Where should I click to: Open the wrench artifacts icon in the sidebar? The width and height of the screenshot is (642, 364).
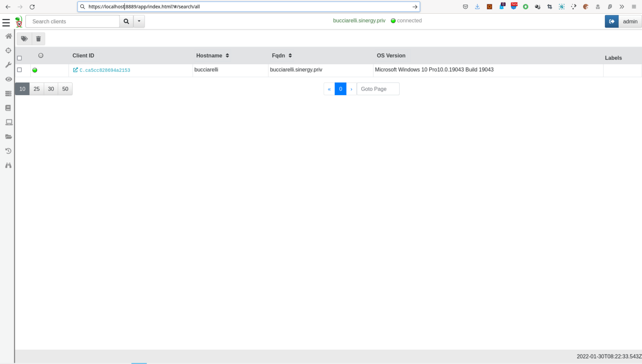(x=8, y=65)
